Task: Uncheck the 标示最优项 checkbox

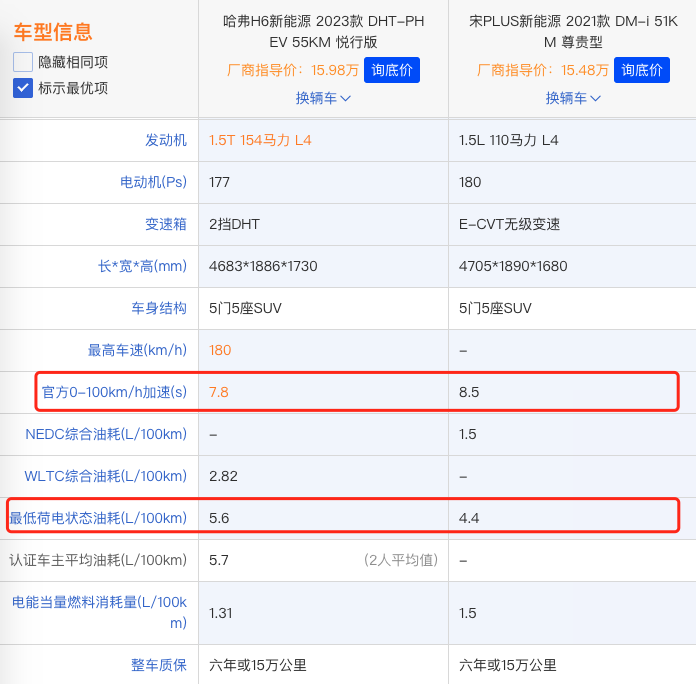Action: (23, 88)
